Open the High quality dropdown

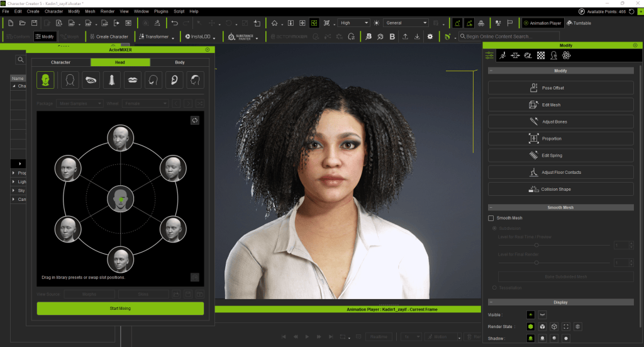[353, 23]
